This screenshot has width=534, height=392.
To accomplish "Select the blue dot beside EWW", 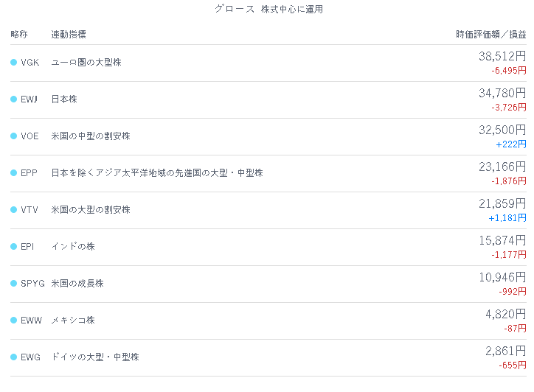I will [x=13, y=321].
